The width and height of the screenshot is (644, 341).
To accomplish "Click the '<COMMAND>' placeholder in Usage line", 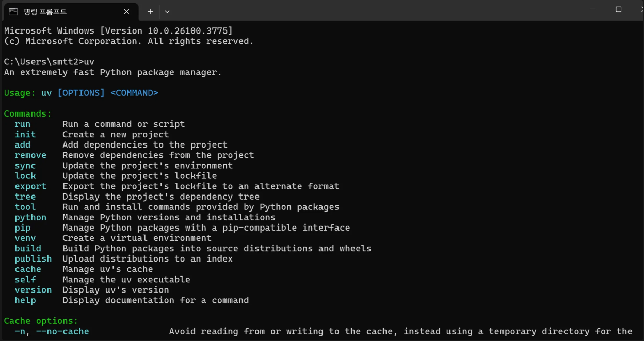I will (x=134, y=93).
